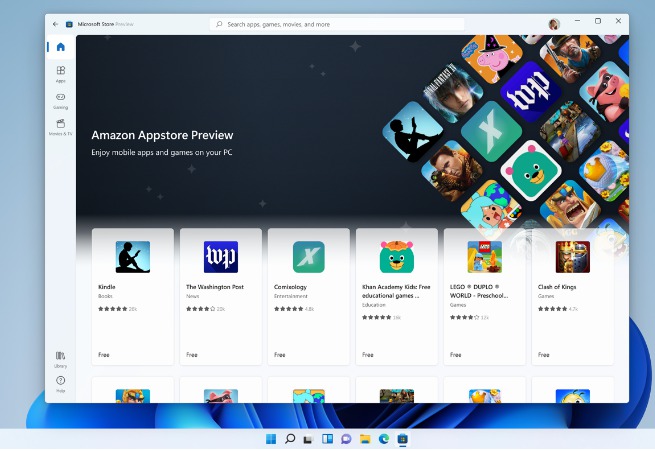This screenshot has width=655, height=451.
Task: Click the Books category label under Kindle
Action: [105, 296]
